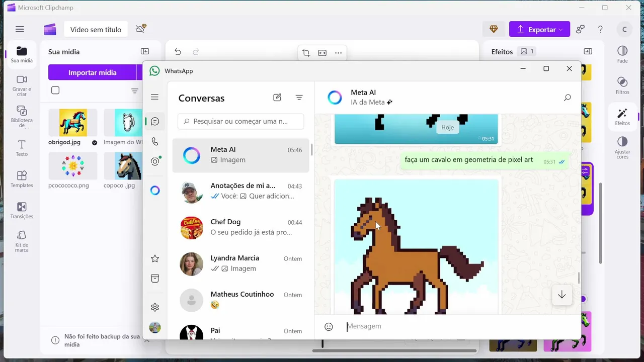
Task: Click the Fit/resize tool in Clipchamp toolbar
Action: (323, 53)
